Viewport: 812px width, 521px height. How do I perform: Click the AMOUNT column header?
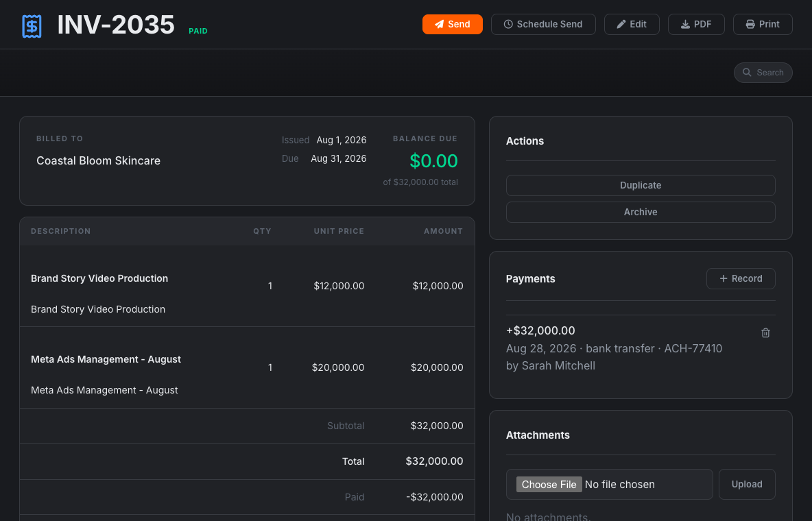coord(443,231)
